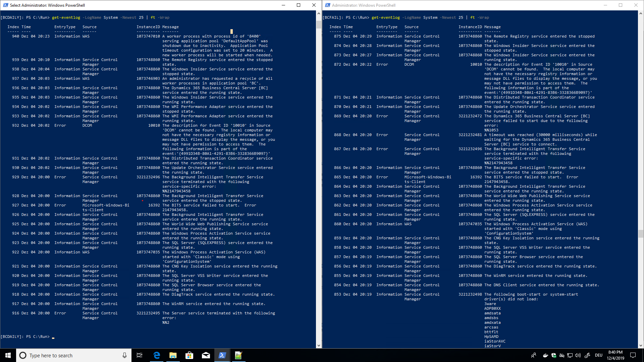Click the right window scrollbar thumb
Screen dimensions: 644x362
coord(641,234)
